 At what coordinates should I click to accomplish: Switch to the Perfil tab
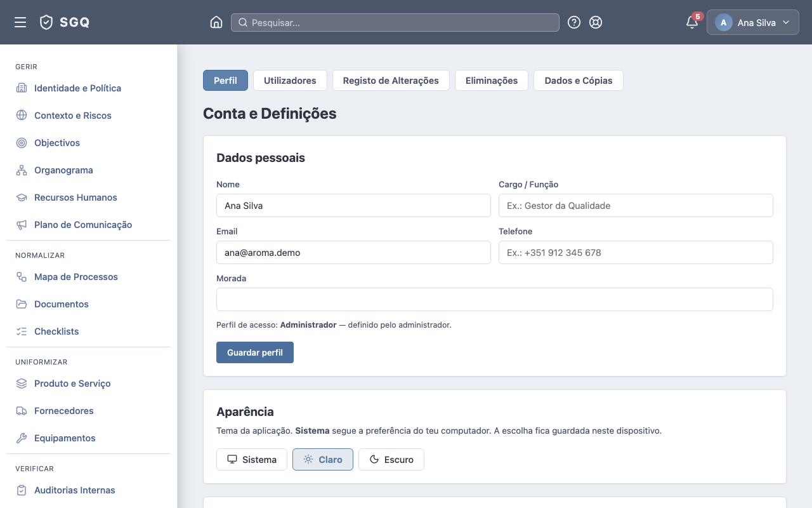(x=225, y=81)
